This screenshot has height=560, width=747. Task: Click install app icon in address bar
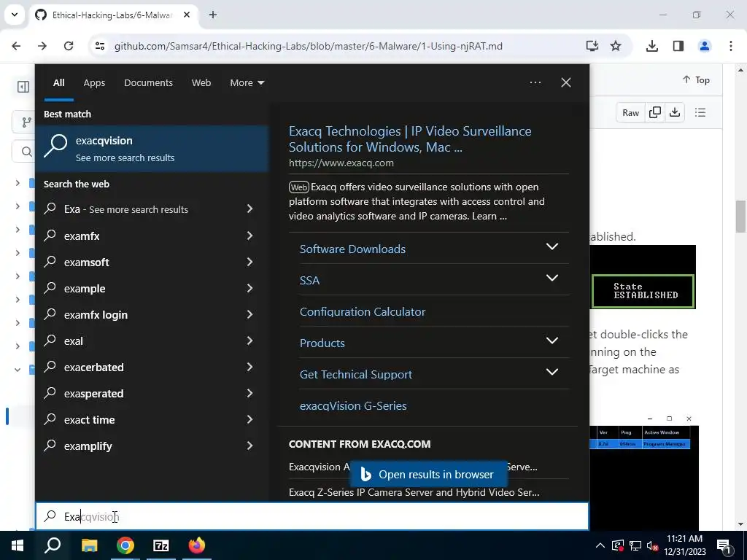[592, 46]
